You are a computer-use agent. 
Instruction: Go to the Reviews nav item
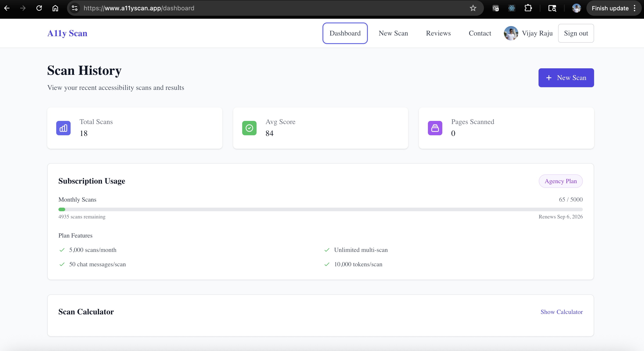point(438,33)
